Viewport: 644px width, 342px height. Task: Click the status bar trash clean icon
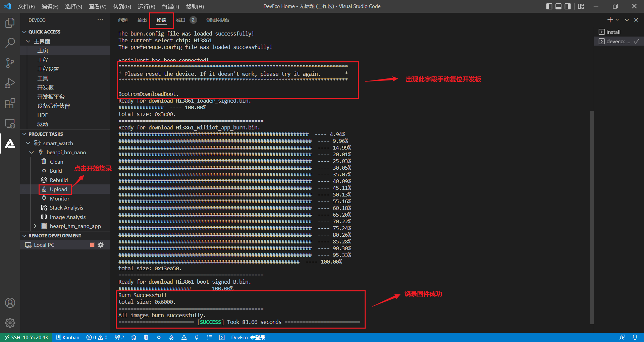pyautogui.click(x=146, y=337)
